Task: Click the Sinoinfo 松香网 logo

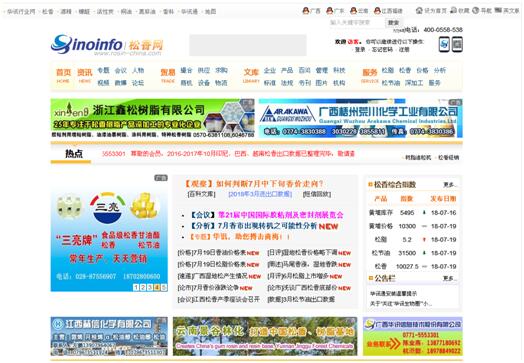Action: point(107,45)
